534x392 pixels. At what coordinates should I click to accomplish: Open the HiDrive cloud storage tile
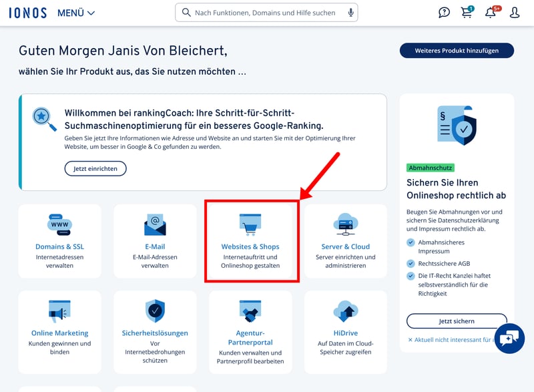tap(345, 327)
